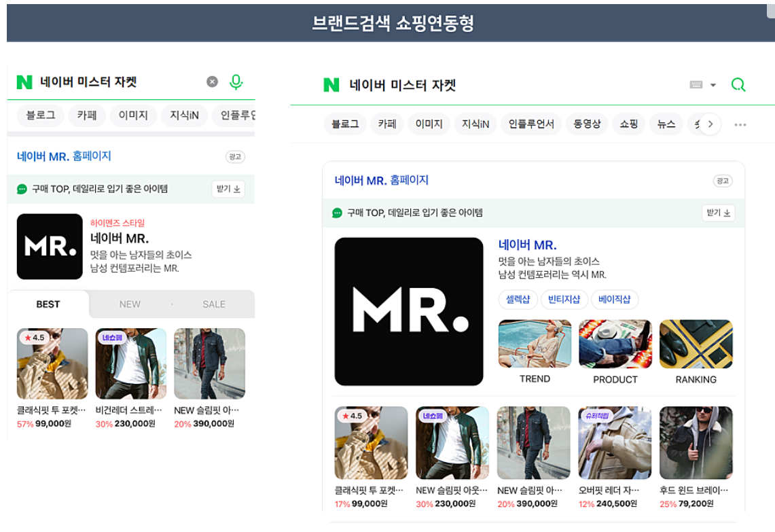
Task: Switch to the 쇼핑 tab
Action: [x=629, y=124]
